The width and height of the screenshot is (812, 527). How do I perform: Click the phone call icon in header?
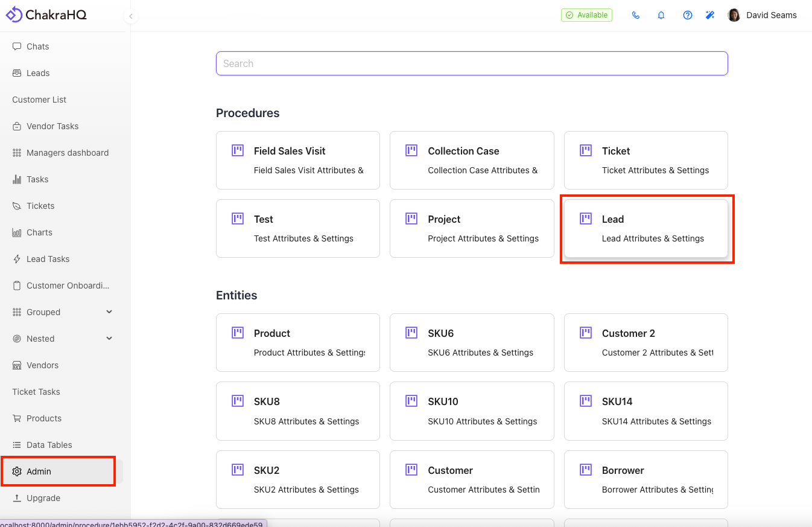coord(636,16)
